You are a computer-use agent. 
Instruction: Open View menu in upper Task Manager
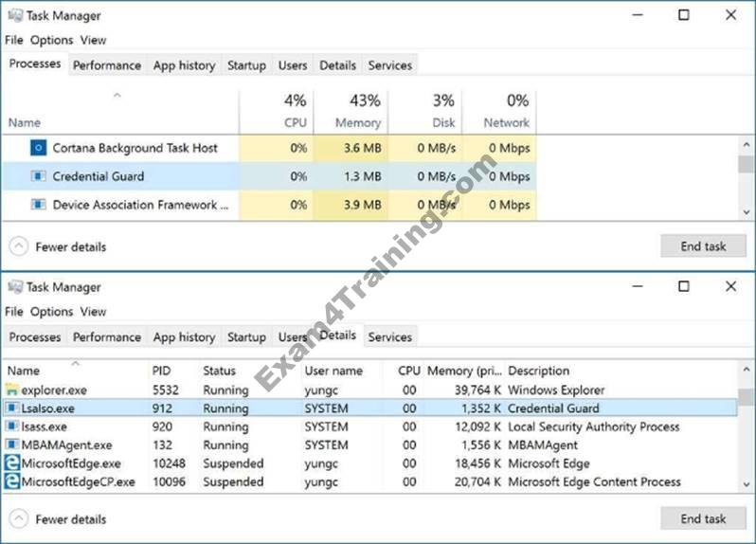pyautogui.click(x=93, y=40)
